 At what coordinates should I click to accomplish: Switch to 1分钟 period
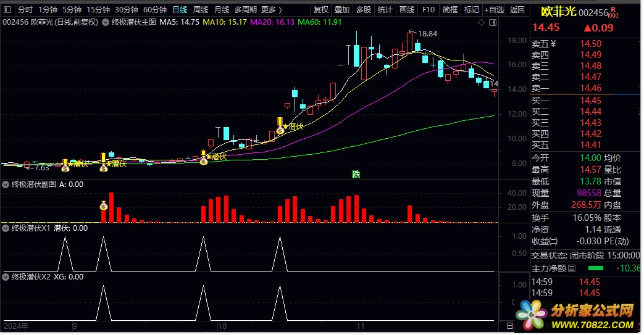click(x=48, y=9)
